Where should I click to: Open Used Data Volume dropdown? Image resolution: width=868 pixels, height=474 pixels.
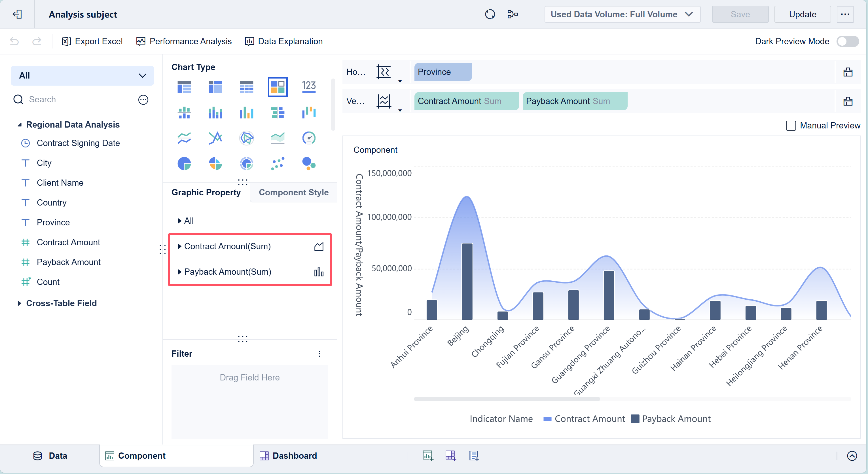coord(622,14)
